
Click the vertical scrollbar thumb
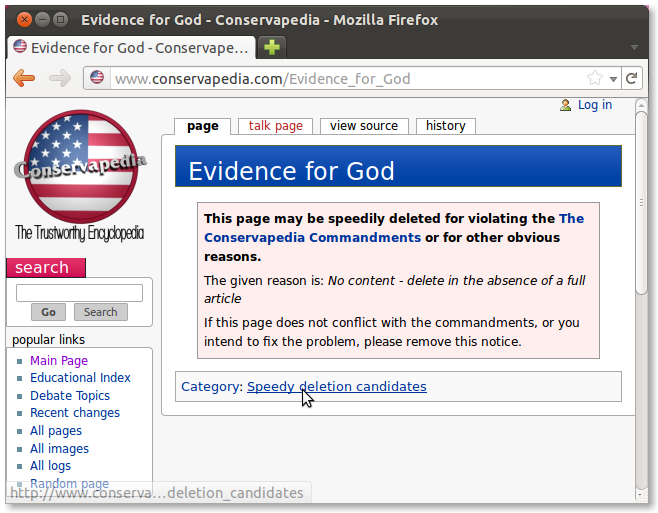(x=641, y=202)
